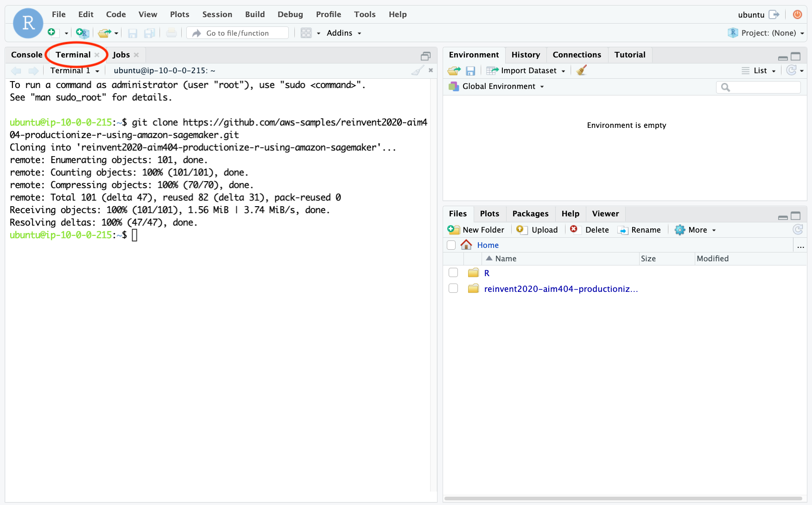Close the Terminal tab

tap(97, 55)
